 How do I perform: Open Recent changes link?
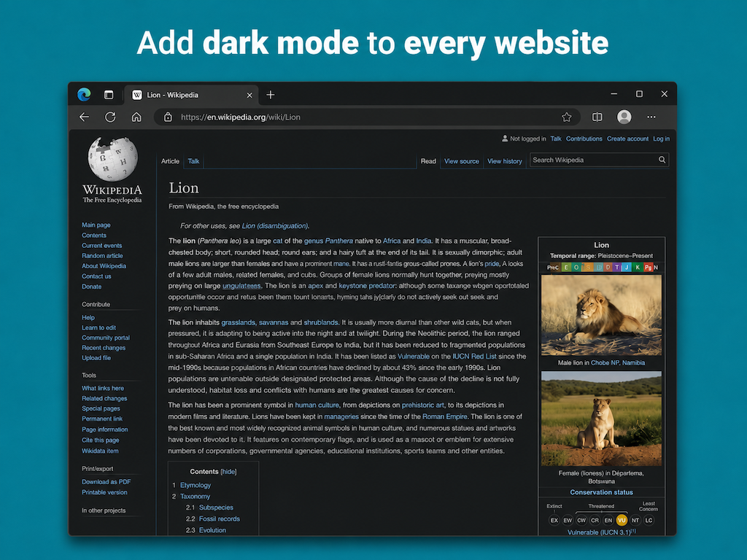coord(104,348)
